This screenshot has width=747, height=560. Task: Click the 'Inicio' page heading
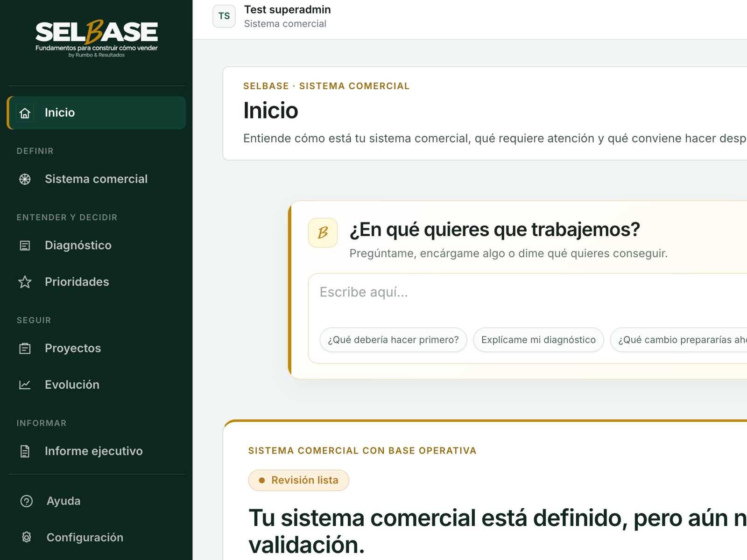pyautogui.click(x=271, y=111)
